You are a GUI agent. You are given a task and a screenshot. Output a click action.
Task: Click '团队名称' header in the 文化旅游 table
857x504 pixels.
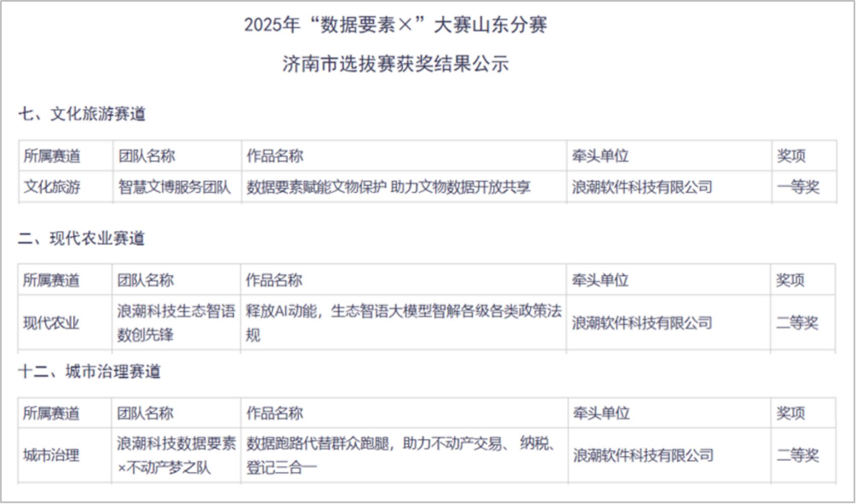(x=147, y=156)
